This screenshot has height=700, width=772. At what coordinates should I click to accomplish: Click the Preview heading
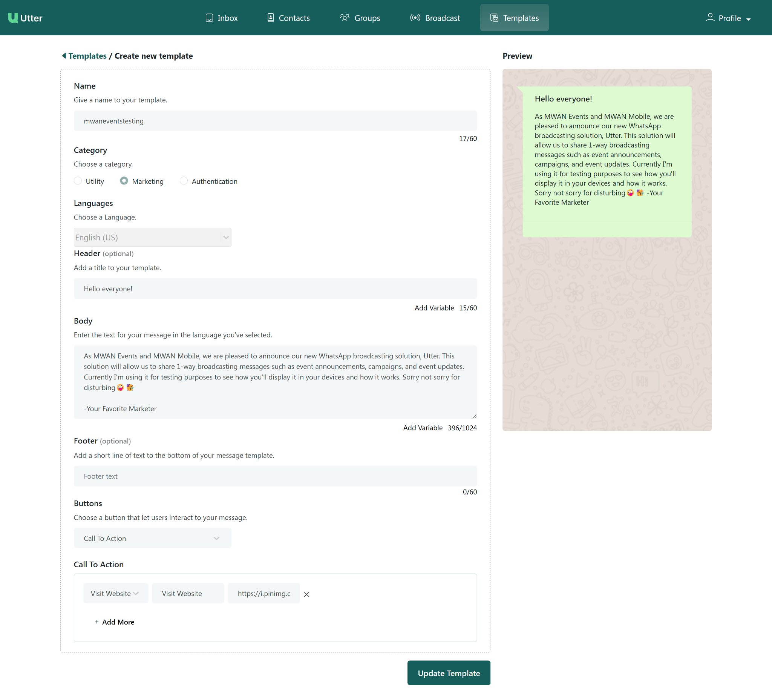point(517,56)
